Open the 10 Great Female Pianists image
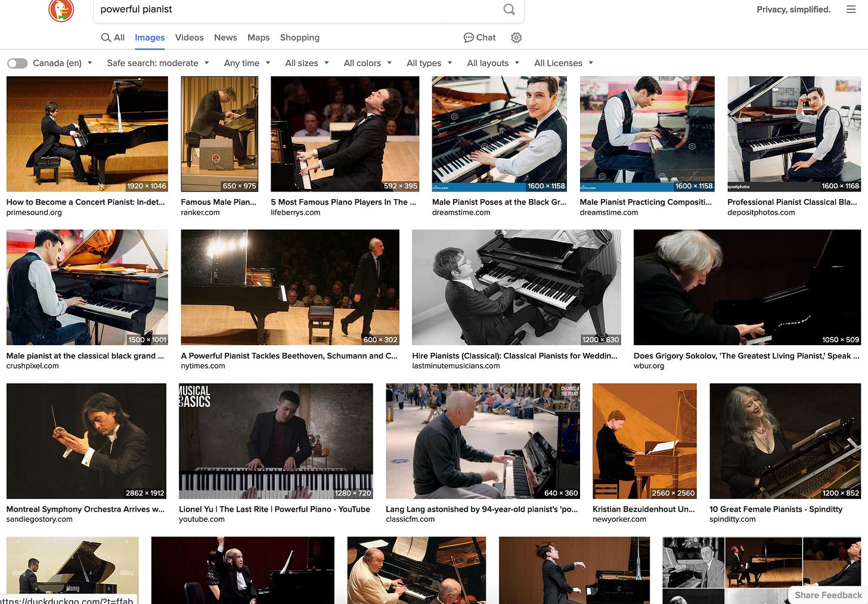 [785, 441]
